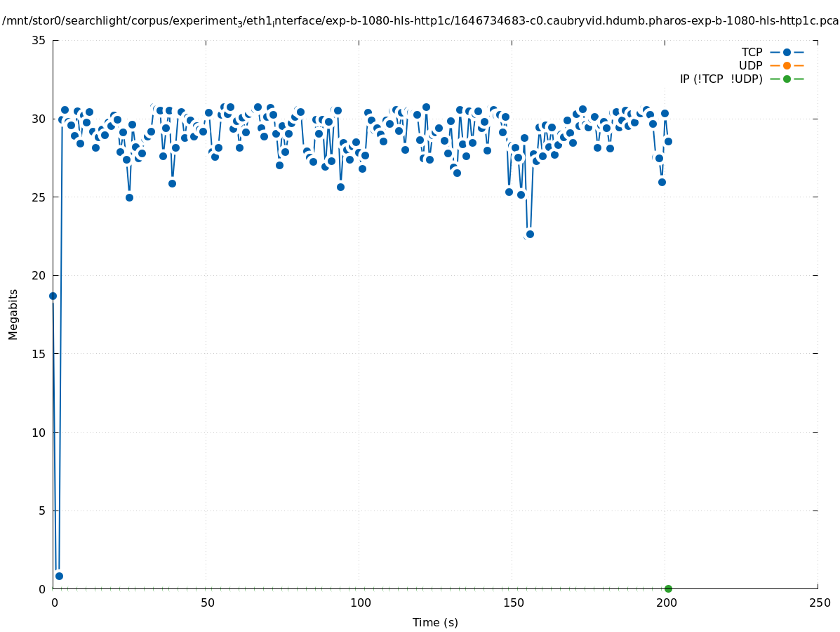Click the 100 tick label on the x-axis
840x632 pixels.
click(x=360, y=603)
